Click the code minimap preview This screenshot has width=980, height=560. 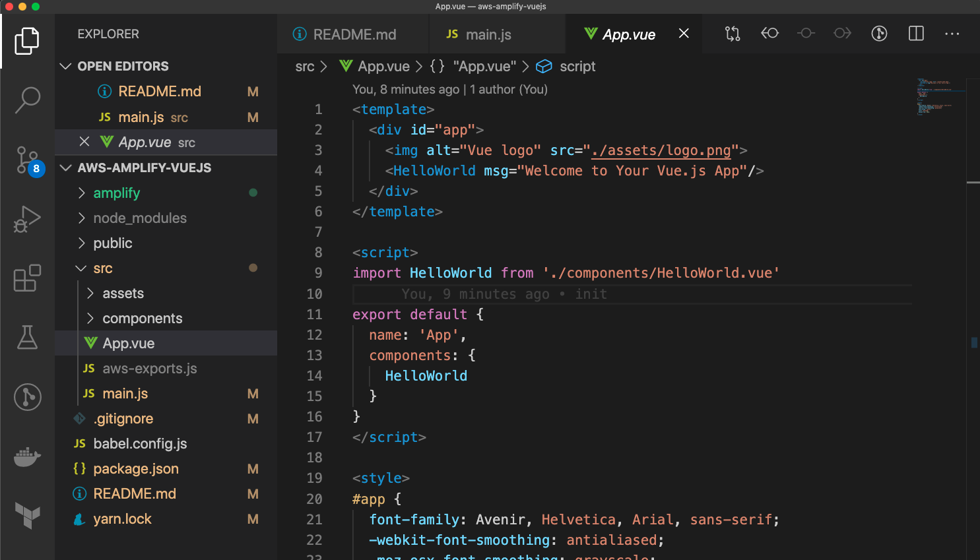click(x=940, y=96)
